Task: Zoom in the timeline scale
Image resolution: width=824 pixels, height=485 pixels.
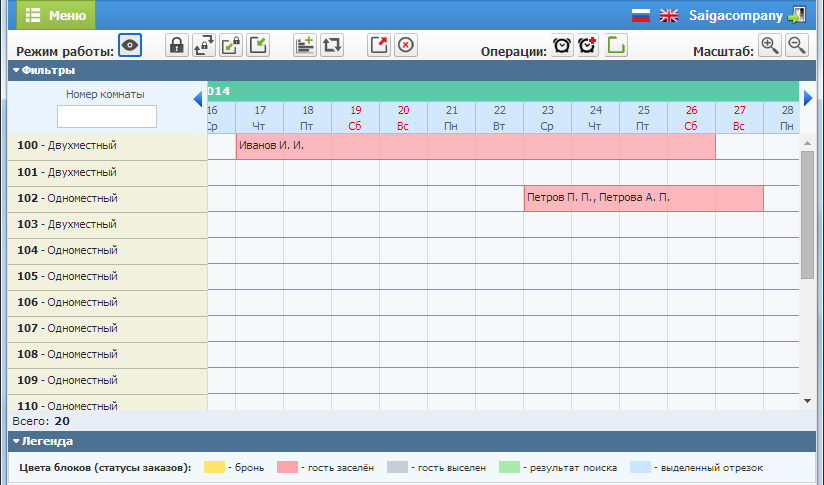Action: (x=770, y=45)
